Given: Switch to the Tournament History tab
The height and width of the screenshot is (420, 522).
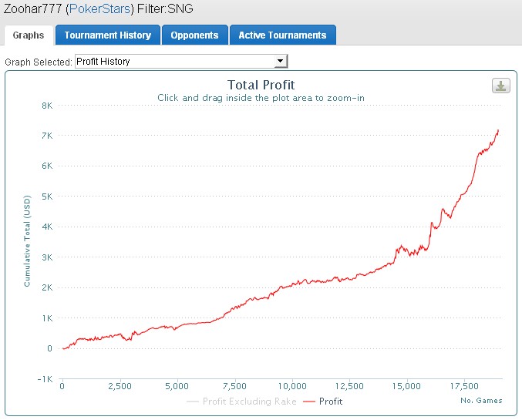Looking at the screenshot, I should (x=108, y=35).
